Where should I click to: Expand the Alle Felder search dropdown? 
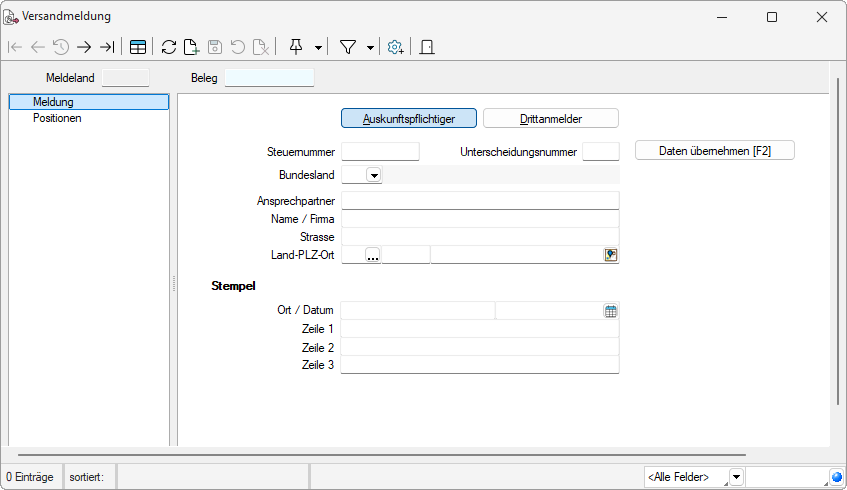click(736, 477)
